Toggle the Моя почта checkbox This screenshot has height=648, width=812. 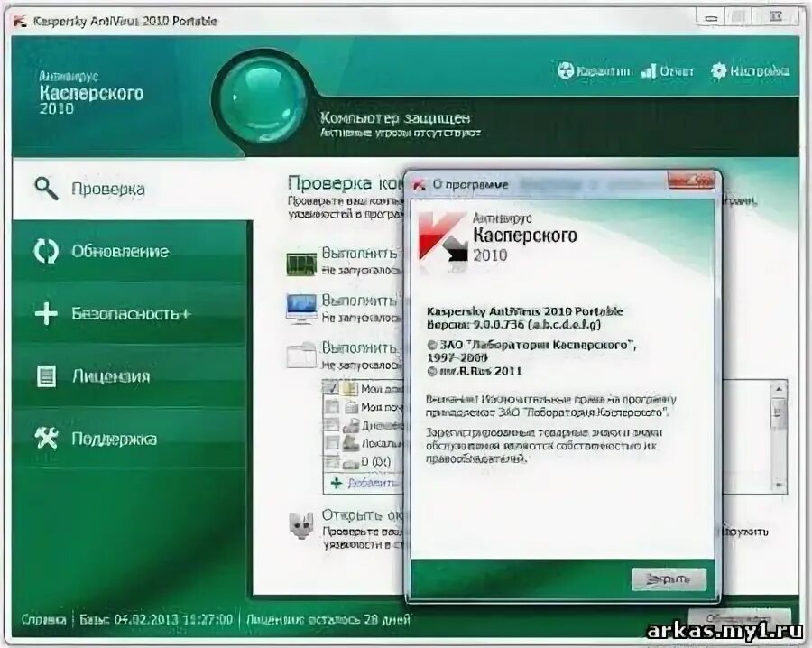(x=331, y=407)
